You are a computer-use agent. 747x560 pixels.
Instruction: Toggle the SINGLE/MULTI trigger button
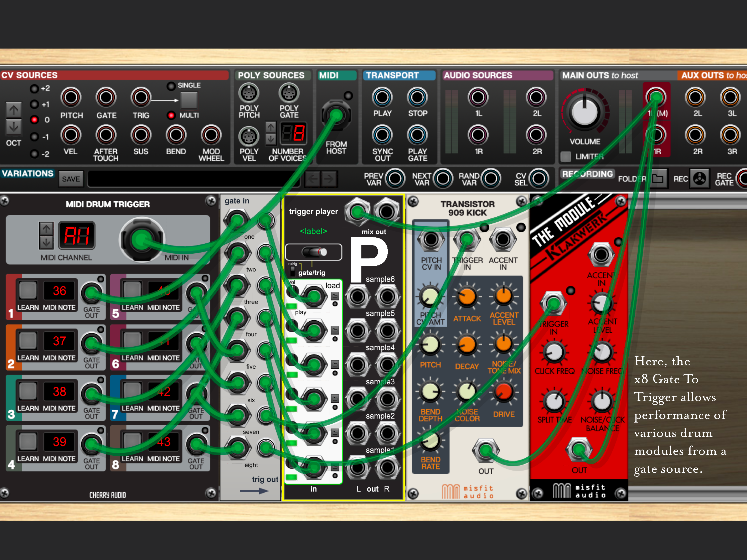coord(189,100)
